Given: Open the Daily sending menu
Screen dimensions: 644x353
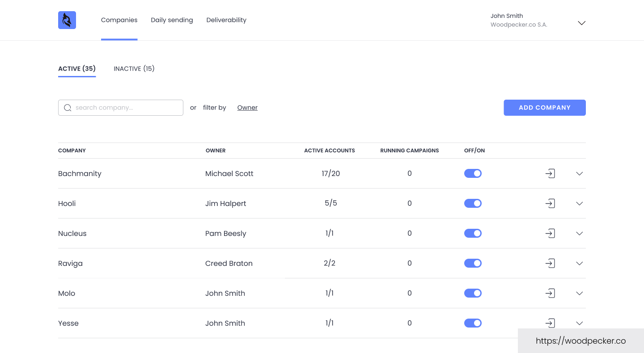Looking at the screenshot, I should [172, 20].
